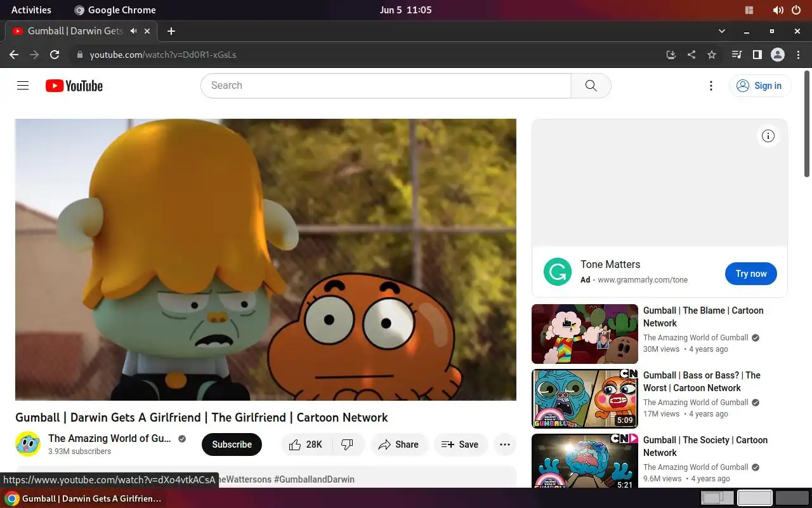The image size is (812, 508).
Task: Dislike the video
Action: coord(348,444)
